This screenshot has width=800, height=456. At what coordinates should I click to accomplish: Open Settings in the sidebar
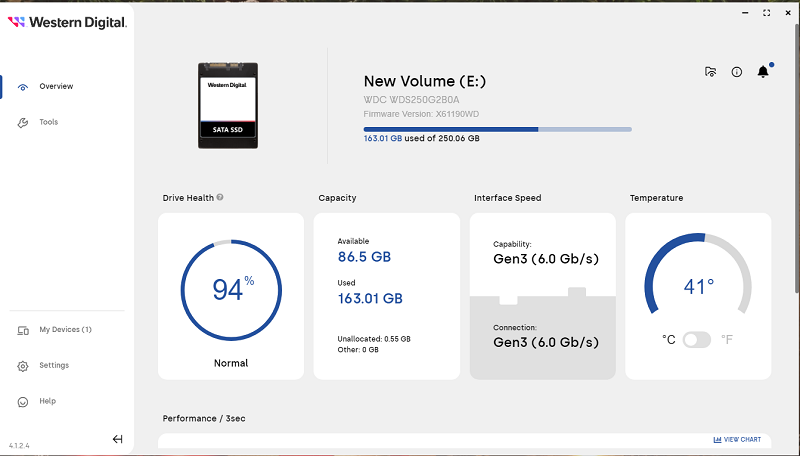point(54,365)
